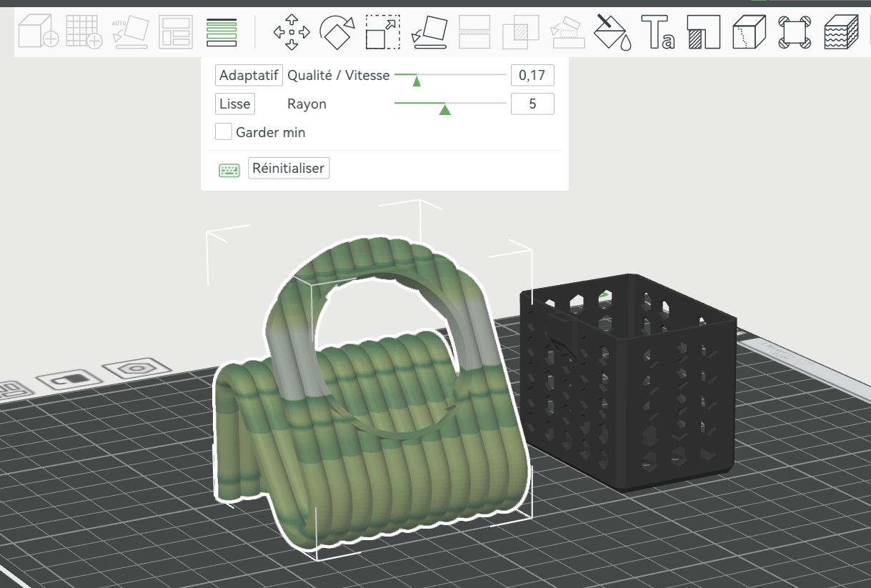Select the Supports painting tool
The image size is (871, 588).
[704, 32]
